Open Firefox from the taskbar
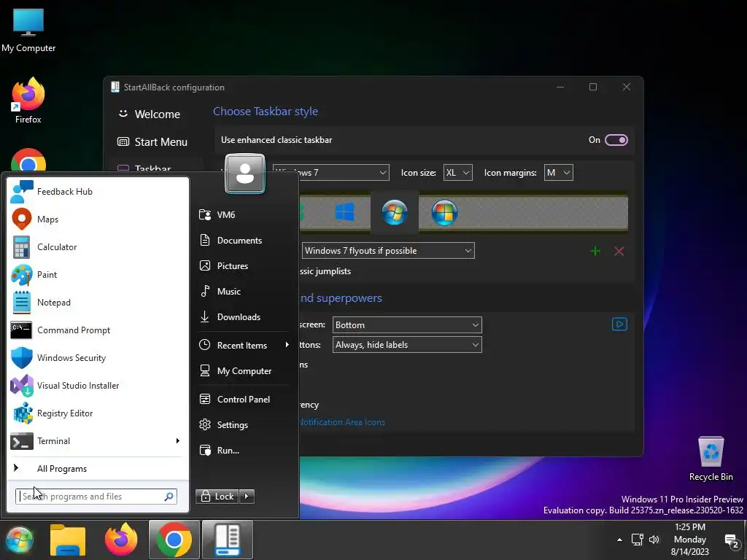Viewport: 747px width, 560px height. [121, 540]
